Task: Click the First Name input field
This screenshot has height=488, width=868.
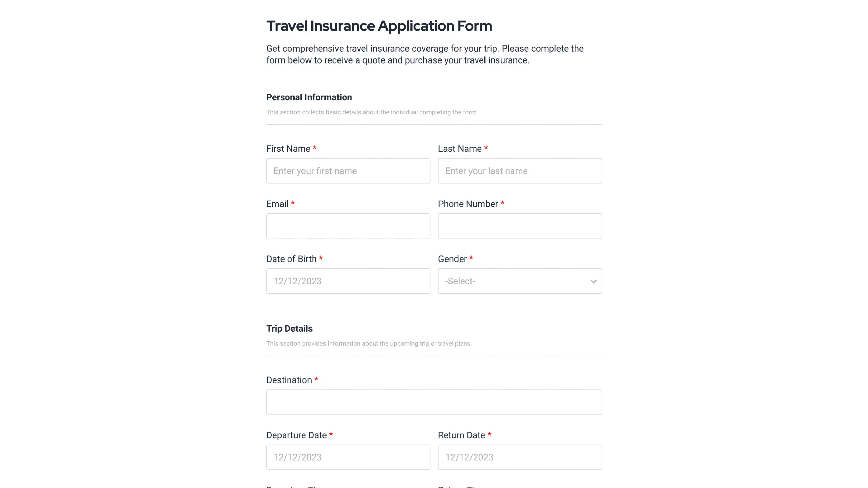Action: coord(348,171)
